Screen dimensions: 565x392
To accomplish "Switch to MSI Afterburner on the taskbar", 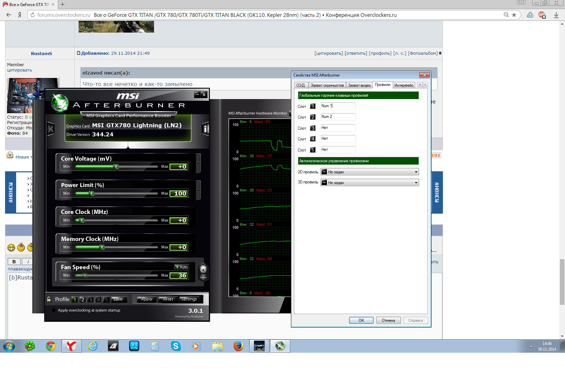I will 280,346.
